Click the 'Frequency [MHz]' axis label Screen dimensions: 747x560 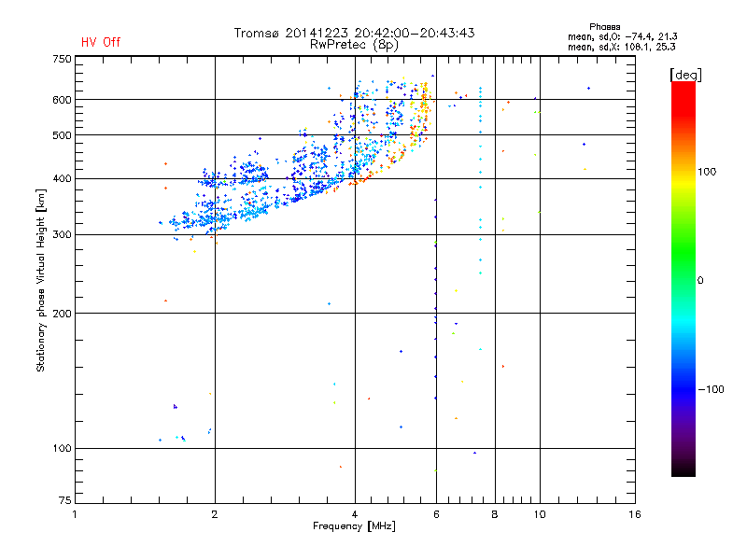pyautogui.click(x=354, y=526)
